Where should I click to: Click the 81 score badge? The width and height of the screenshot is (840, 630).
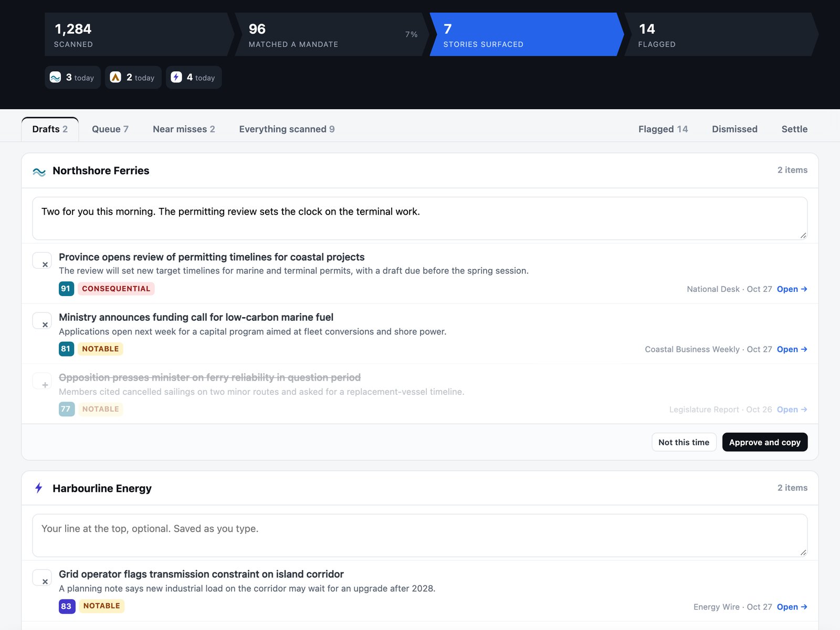66,349
